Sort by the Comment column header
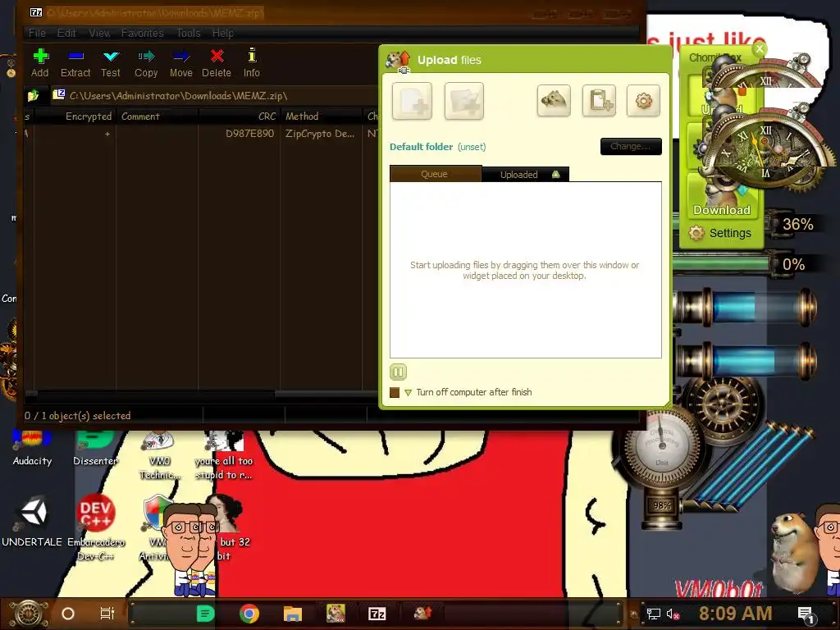Screen dimensions: 840x630 tap(157, 116)
